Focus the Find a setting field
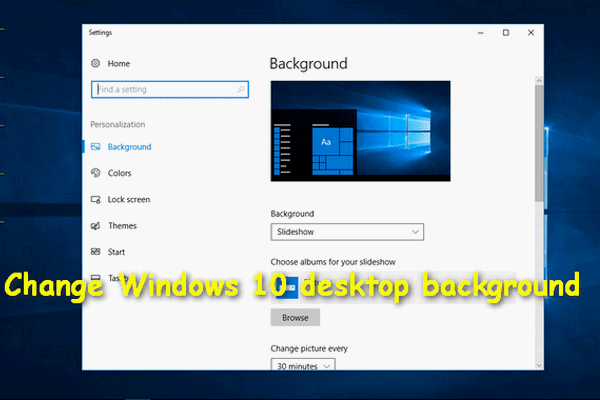Screen dimensions: 600x400 click(170, 89)
